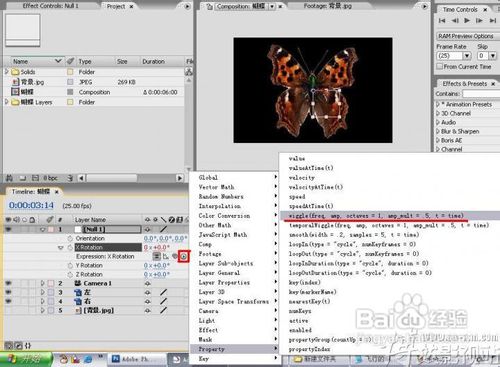Viewport: 500px width, 367px height.
Task: Click the expression pick whip icon
Action: [x=174, y=256]
